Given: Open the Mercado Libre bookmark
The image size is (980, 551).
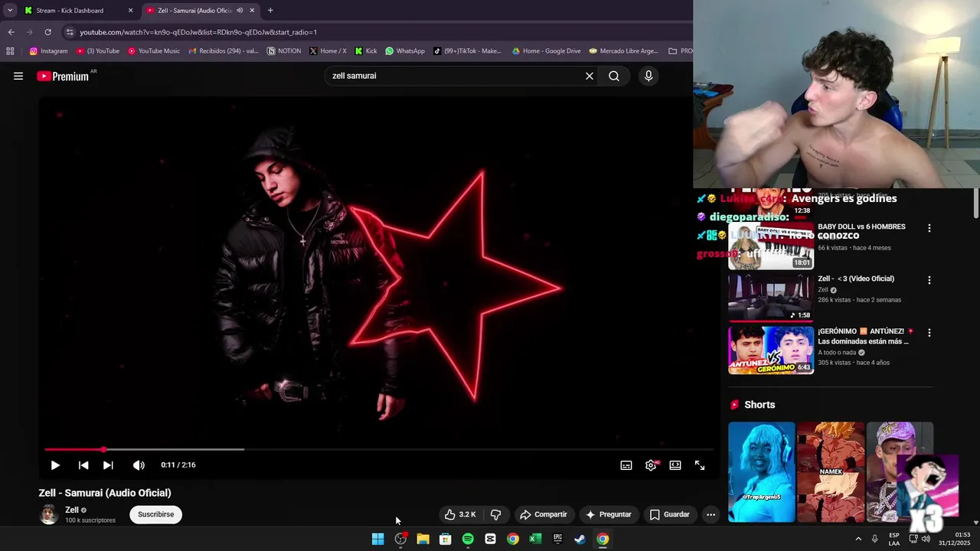Looking at the screenshot, I should pyautogui.click(x=623, y=51).
